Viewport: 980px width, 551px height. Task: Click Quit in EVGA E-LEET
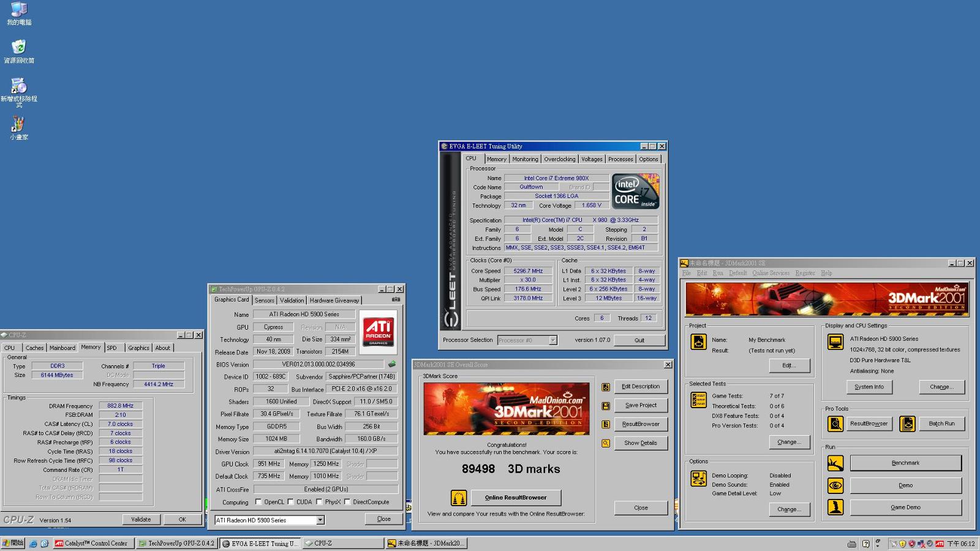639,340
